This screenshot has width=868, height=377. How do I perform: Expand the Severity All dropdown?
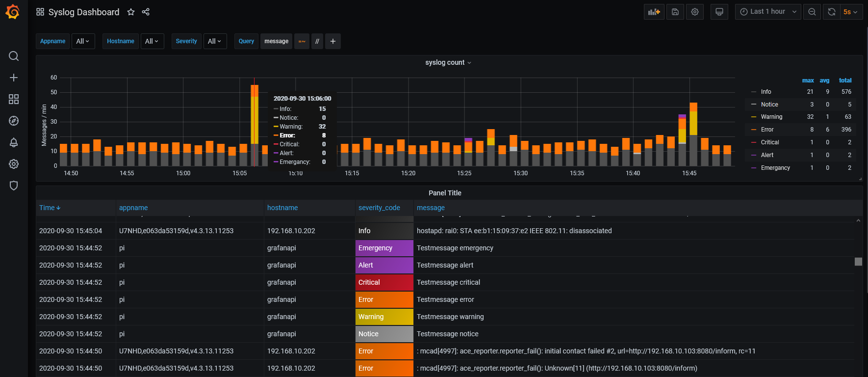click(x=214, y=41)
